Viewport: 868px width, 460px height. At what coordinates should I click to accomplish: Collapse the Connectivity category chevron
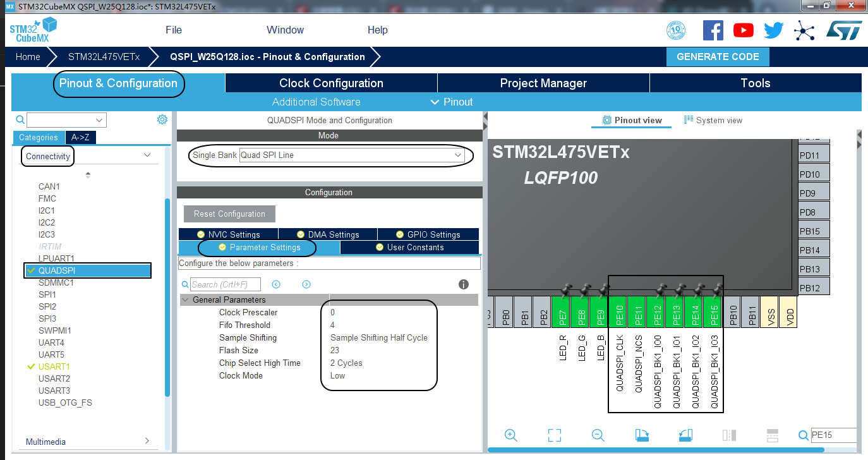pyautogui.click(x=147, y=155)
